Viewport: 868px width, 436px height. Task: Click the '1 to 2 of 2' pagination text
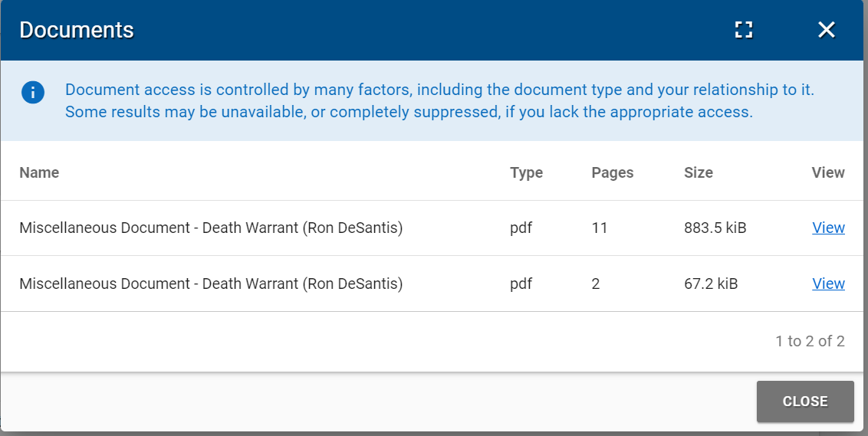(810, 341)
